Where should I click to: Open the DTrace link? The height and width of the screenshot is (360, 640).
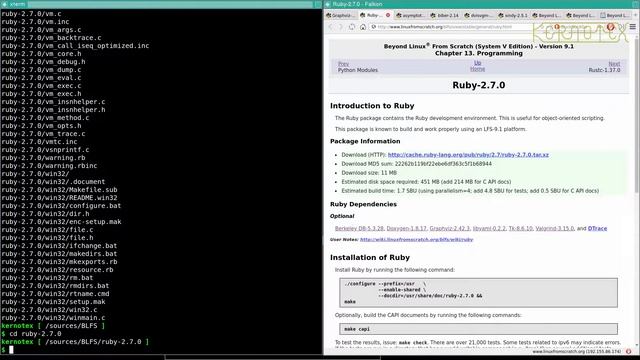click(x=597, y=229)
